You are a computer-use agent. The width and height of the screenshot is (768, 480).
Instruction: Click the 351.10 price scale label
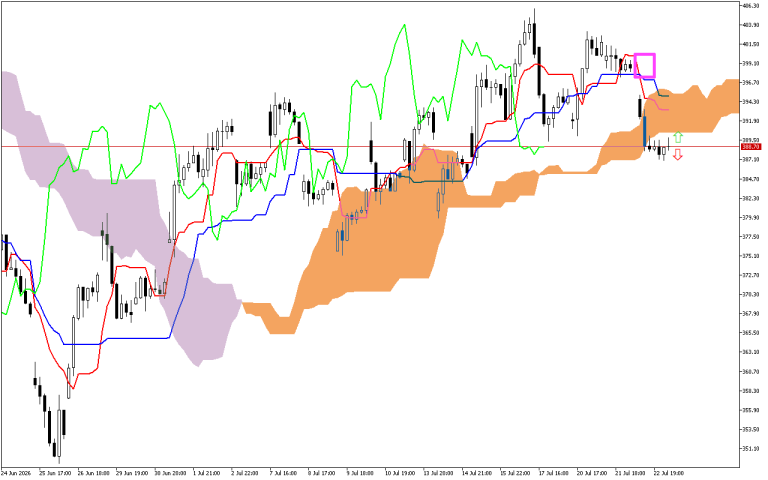tap(750, 448)
